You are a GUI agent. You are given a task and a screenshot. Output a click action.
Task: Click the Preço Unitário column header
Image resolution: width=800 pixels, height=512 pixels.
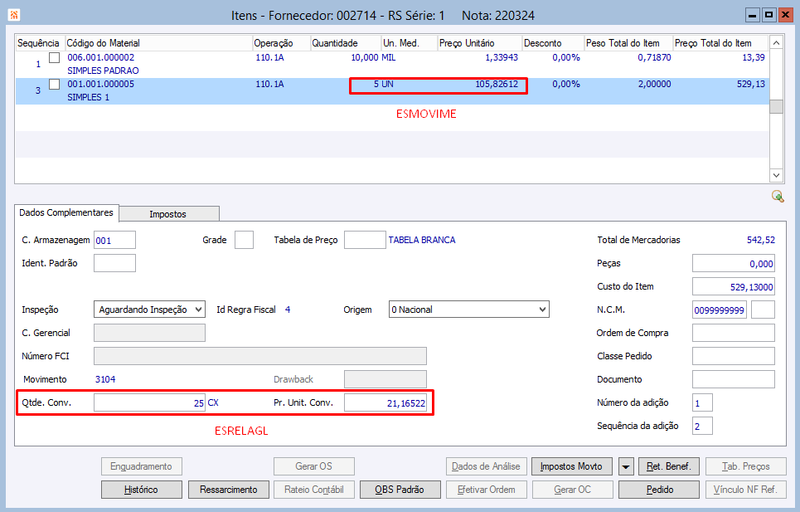click(480, 43)
